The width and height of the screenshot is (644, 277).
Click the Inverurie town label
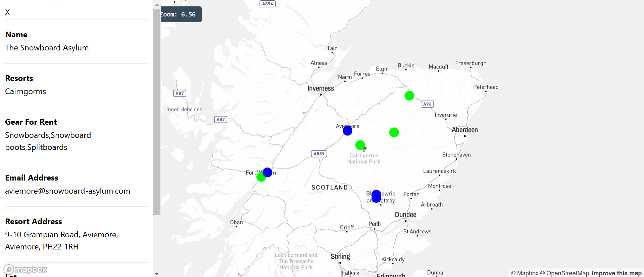tap(446, 115)
